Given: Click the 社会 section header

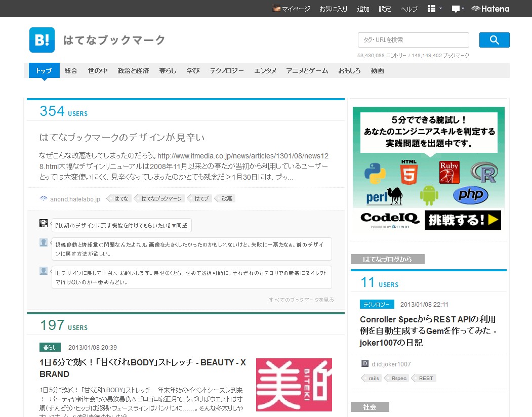Looking at the screenshot, I should tap(370, 407).
